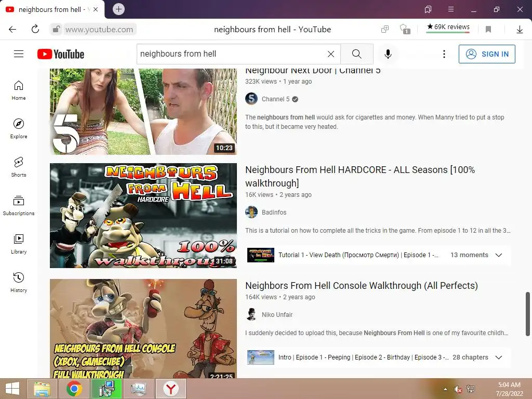This screenshot has height=399, width=532.
Task: Expand the 28 chapters list
Action: pyautogui.click(x=498, y=357)
